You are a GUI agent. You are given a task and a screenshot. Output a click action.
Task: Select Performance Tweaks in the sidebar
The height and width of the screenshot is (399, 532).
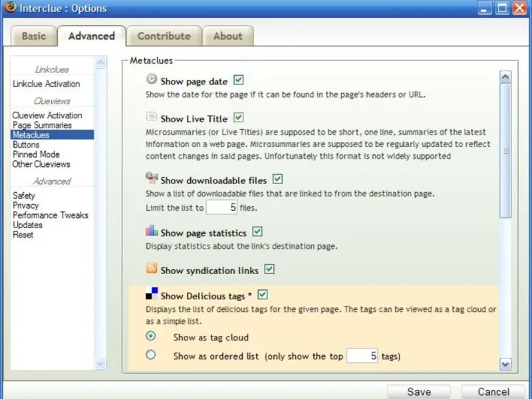(x=51, y=215)
